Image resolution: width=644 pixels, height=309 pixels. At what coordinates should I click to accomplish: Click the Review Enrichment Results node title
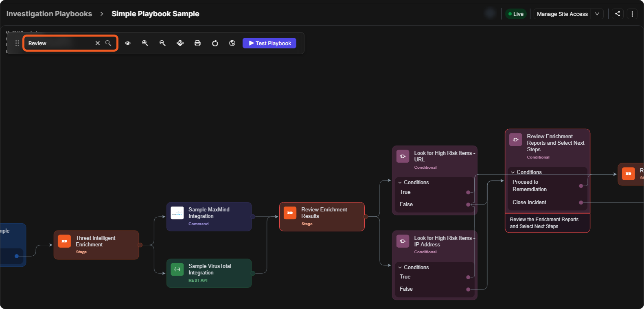tap(324, 213)
